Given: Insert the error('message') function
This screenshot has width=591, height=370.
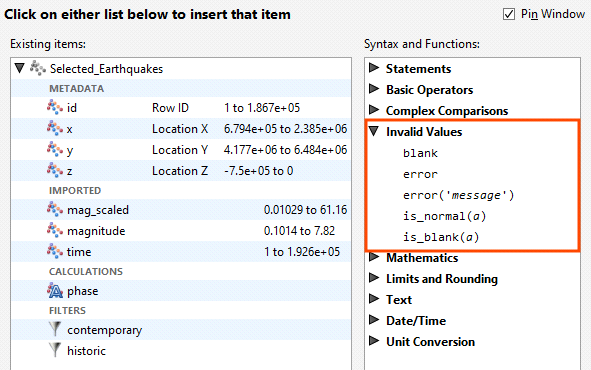Looking at the screenshot, I should pyautogui.click(x=458, y=195).
